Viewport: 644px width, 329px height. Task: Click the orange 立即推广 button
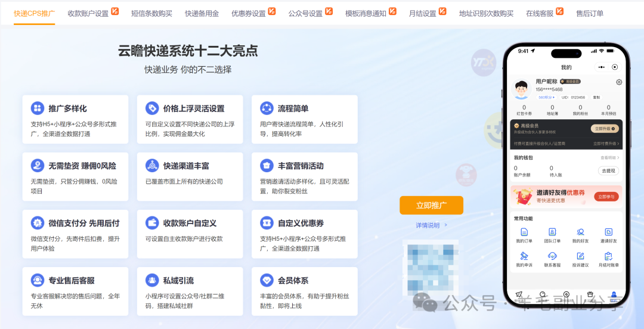point(431,206)
